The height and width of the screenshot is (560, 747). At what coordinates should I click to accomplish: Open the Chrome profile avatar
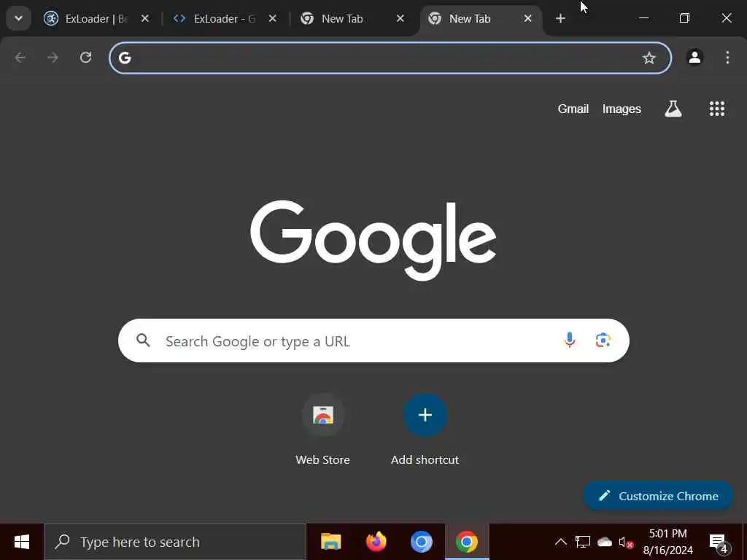694,58
